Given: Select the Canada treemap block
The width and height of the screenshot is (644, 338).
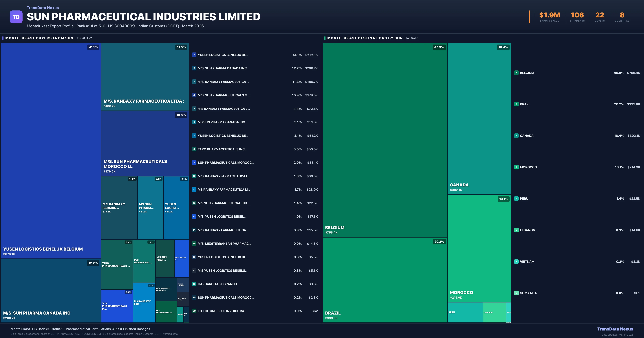Looking at the screenshot, I should coord(479,119).
